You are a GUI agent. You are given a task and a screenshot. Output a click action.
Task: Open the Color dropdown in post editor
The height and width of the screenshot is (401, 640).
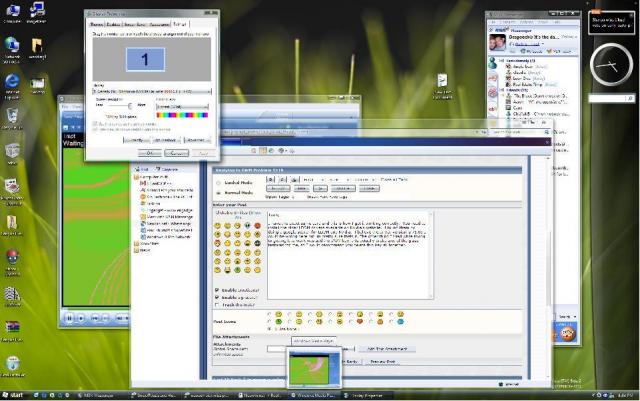click(x=364, y=180)
